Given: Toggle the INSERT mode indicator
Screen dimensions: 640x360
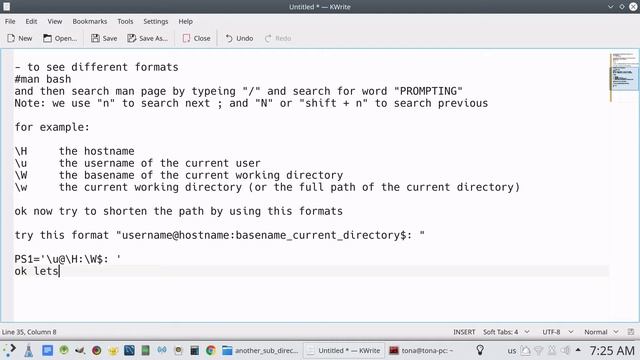Looking at the screenshot, I should tap(464, 332).
